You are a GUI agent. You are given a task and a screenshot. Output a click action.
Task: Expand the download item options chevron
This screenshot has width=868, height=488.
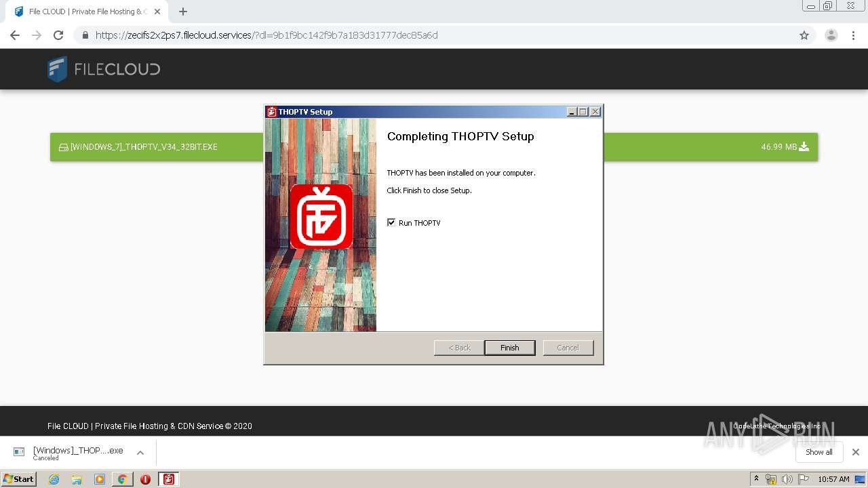(x=140, y=453)
